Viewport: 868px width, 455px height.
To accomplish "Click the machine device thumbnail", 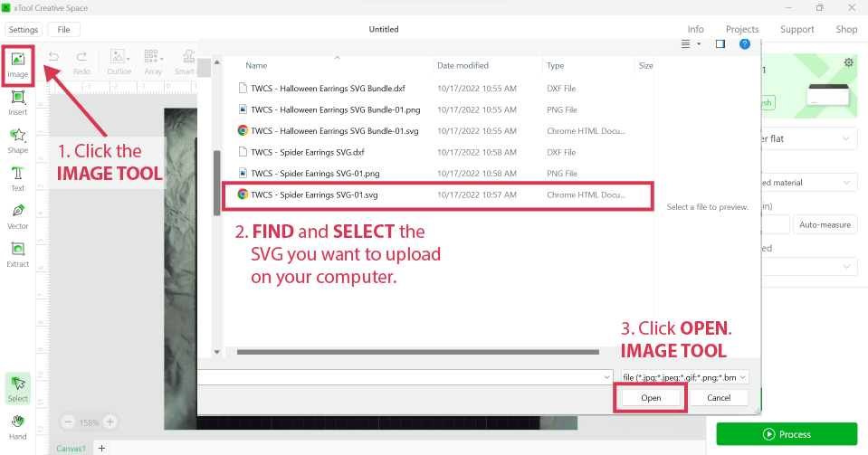I will click(827, 95).
